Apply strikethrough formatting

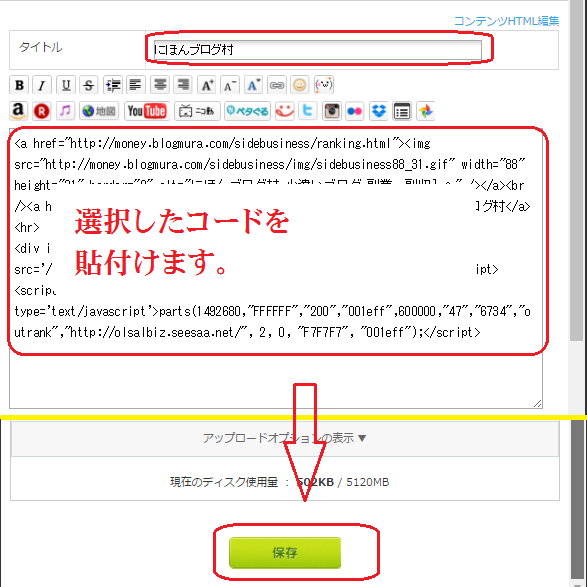point(89,85)
